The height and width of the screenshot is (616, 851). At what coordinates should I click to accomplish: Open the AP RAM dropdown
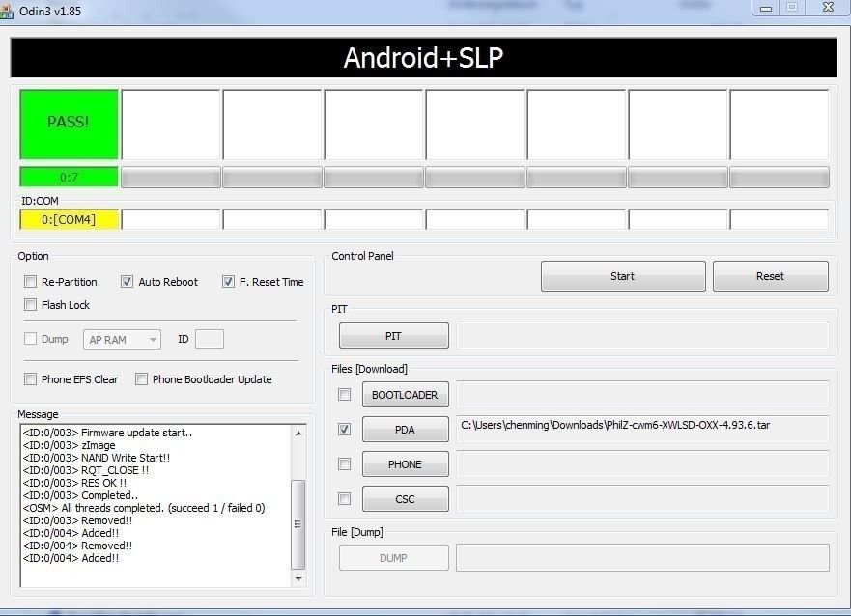pos(123,339)
